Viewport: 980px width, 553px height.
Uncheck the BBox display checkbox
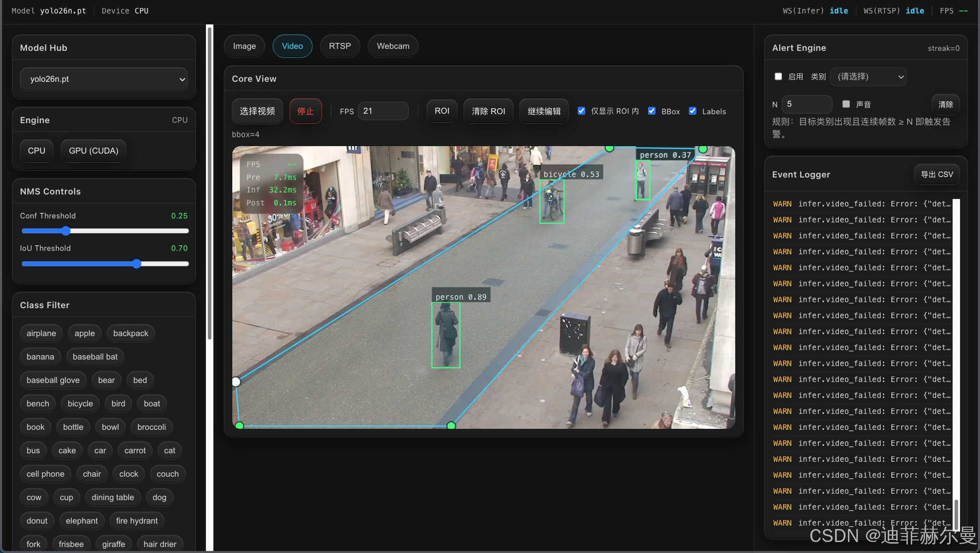pos(652,111)
